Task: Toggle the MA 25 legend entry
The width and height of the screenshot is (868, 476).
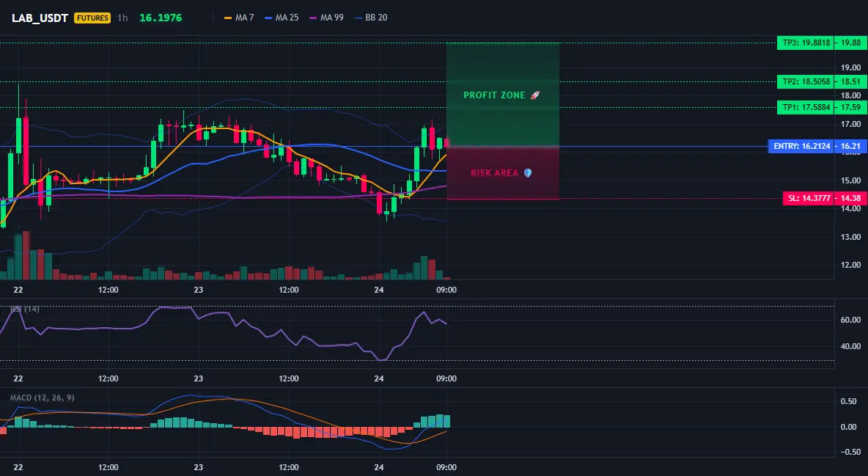Action: coord(282,18)
